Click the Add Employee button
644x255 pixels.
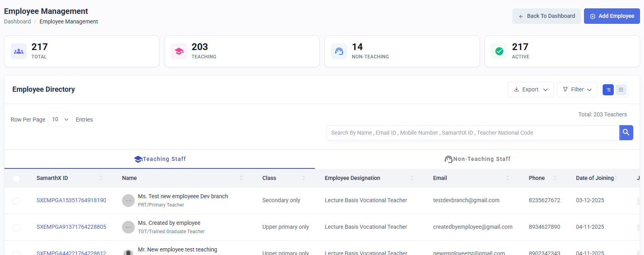(612, 16)
